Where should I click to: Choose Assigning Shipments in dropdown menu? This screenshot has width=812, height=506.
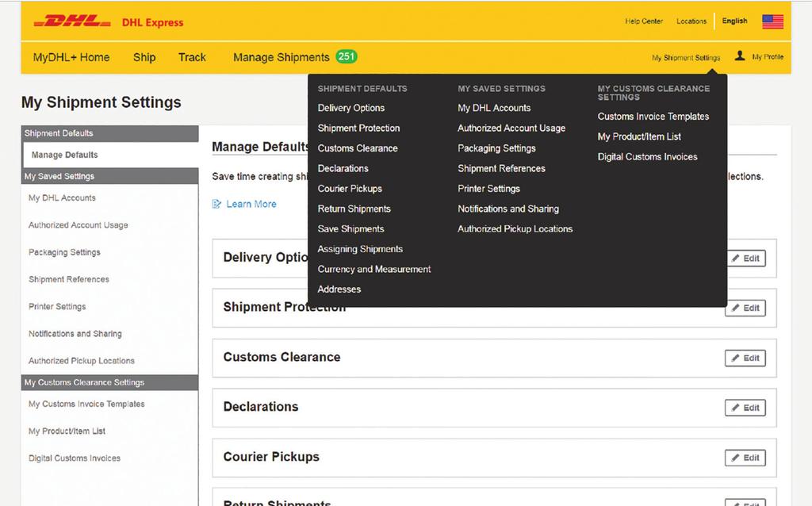(x=360, y=249)
